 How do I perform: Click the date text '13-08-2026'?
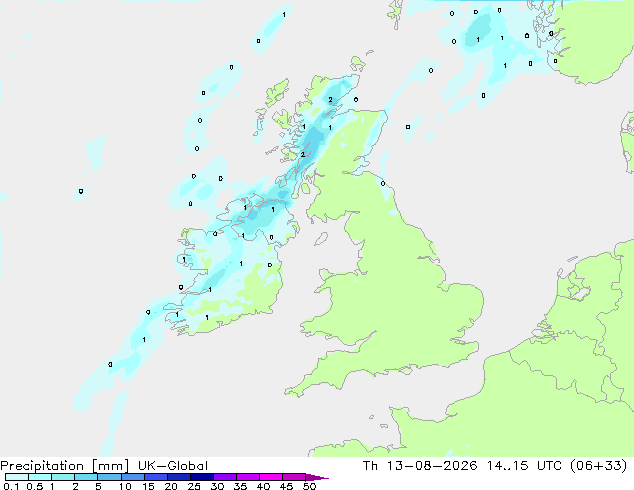(x=432, y=466)
